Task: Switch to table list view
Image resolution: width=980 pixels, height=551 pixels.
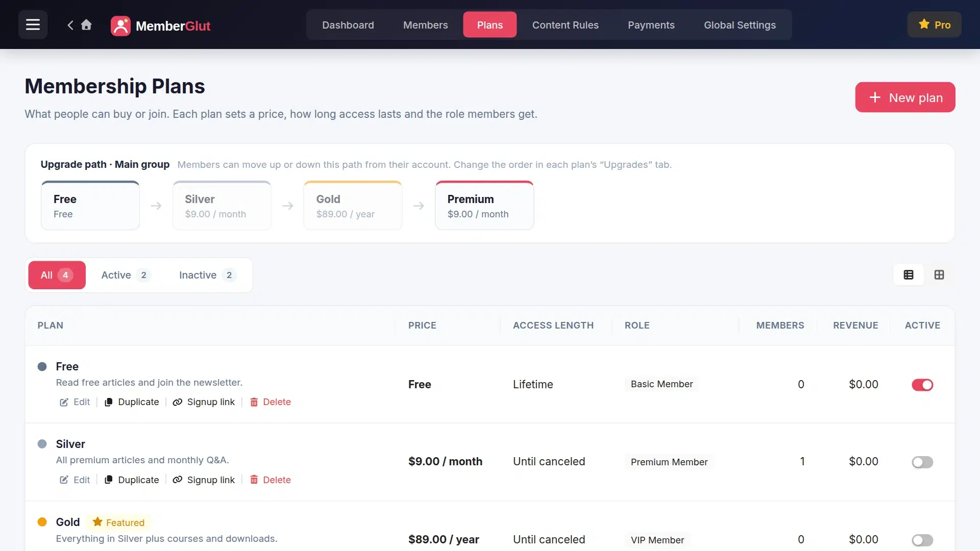Action: tap(909, 275)
